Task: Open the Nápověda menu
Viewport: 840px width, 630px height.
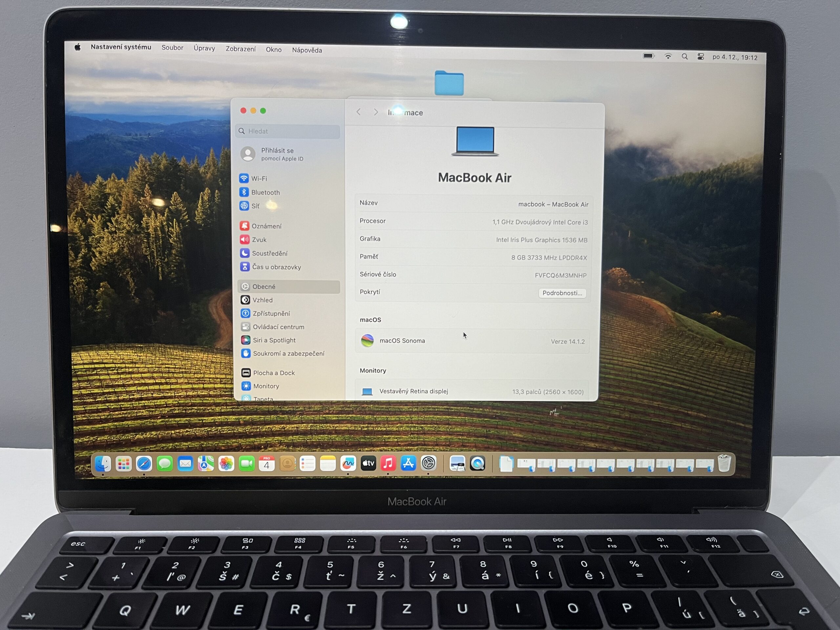Action: [307, 50]
